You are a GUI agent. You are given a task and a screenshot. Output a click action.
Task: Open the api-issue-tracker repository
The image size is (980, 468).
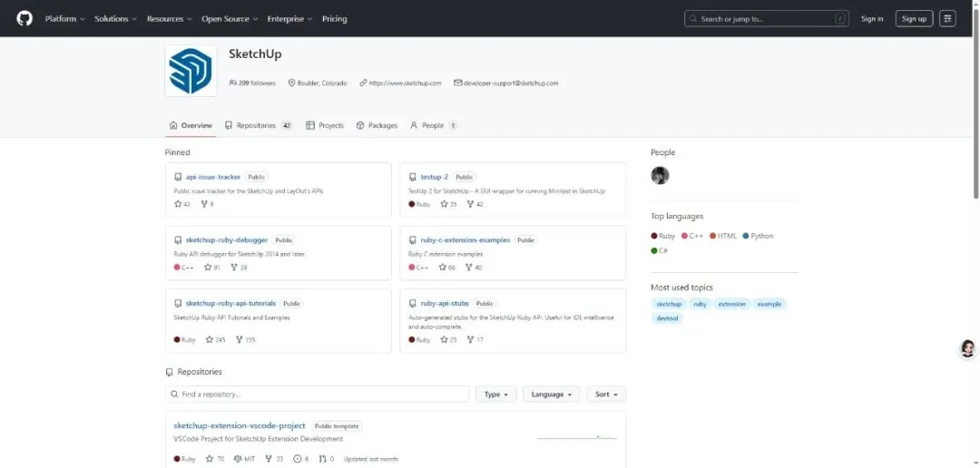pos(213,178)
